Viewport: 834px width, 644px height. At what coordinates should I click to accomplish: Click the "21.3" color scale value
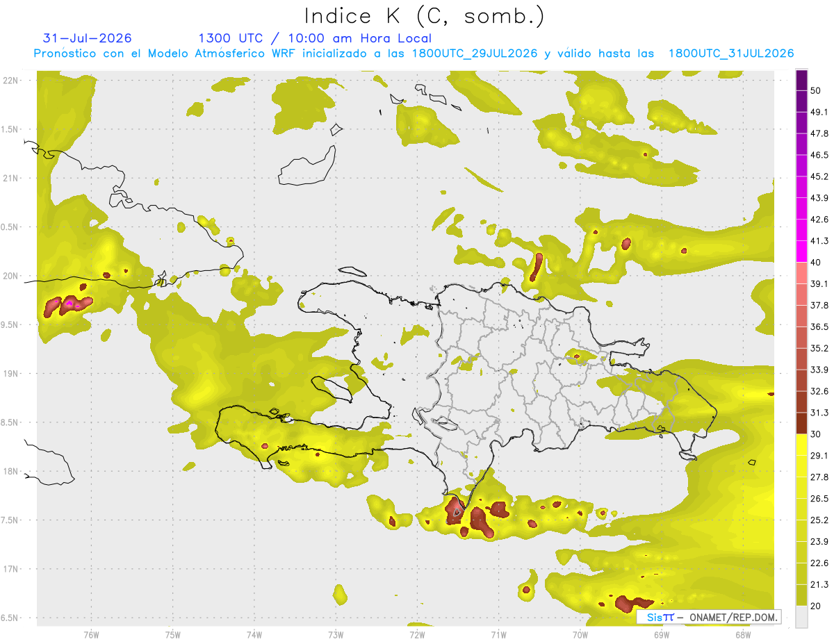pos(819,585)
